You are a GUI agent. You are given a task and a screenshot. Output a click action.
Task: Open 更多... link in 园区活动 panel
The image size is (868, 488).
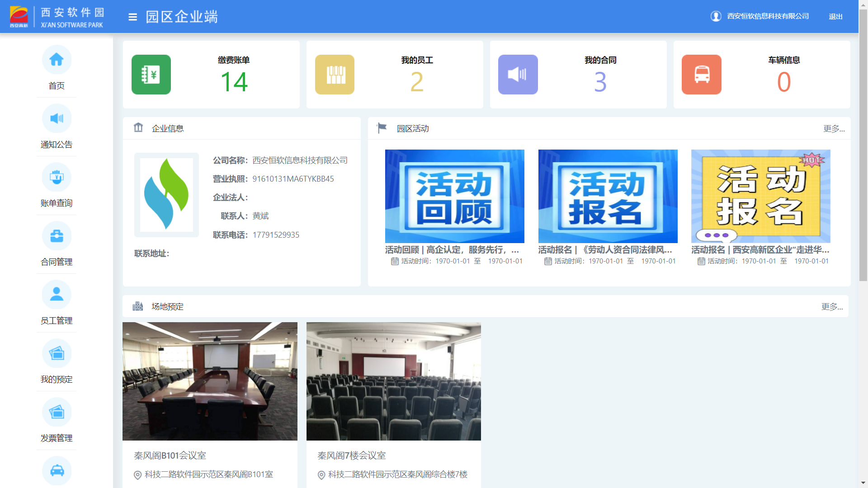pyautogui.click(x=834, y=129)
